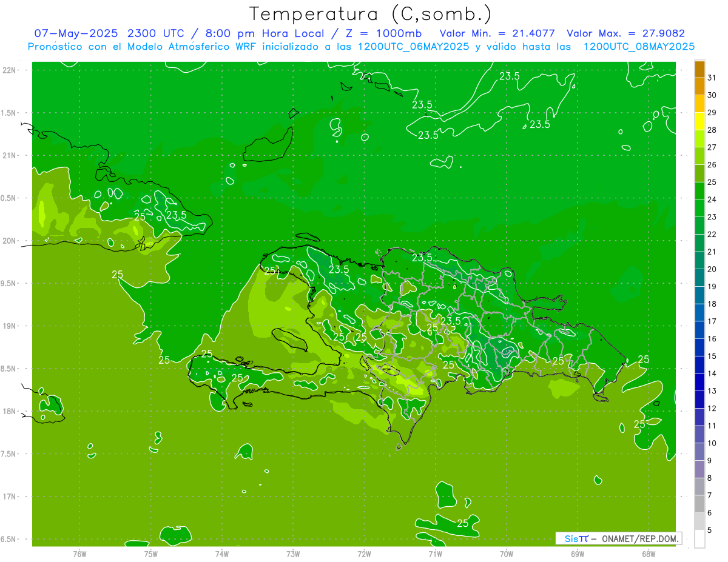728x562 pixels.
Task: Click the "21N" latitude axis label
Action: pyautogui.click(x=8, y=155)
